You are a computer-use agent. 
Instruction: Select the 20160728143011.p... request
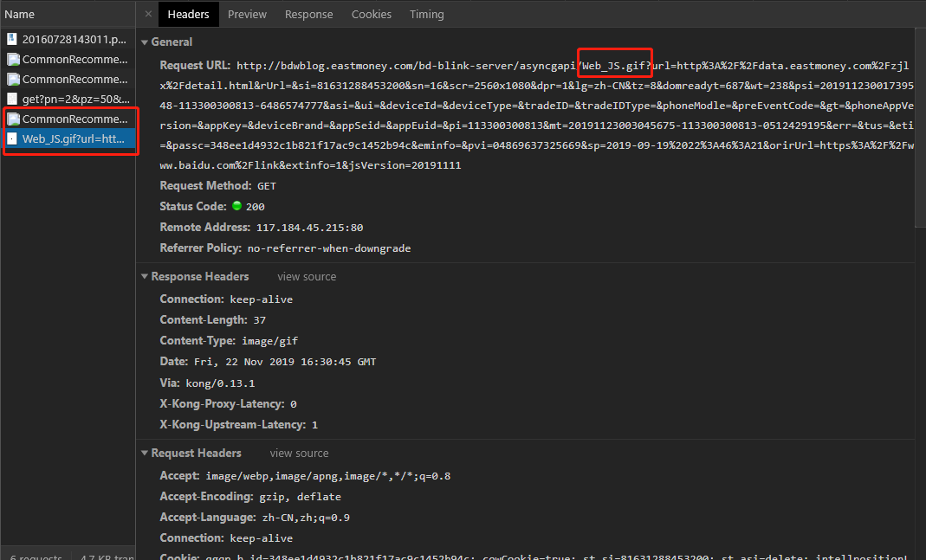68,40
